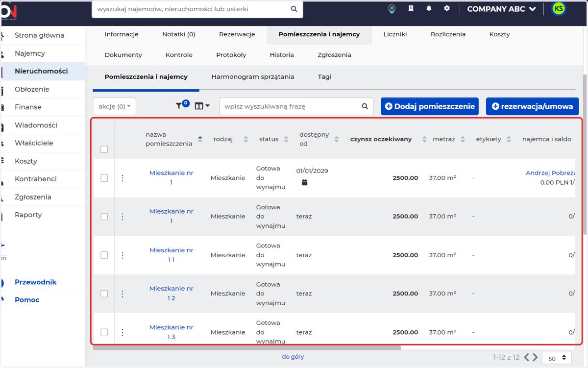Click the horizontal scrollbar under the table
Screen dimensions: 588x368
[x=246, y=348]
